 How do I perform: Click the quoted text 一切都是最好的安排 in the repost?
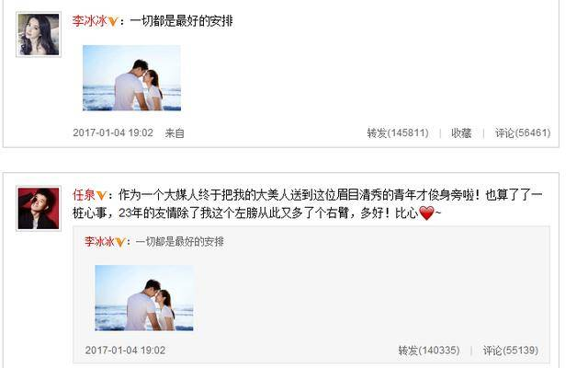click(x=180, y=241)
